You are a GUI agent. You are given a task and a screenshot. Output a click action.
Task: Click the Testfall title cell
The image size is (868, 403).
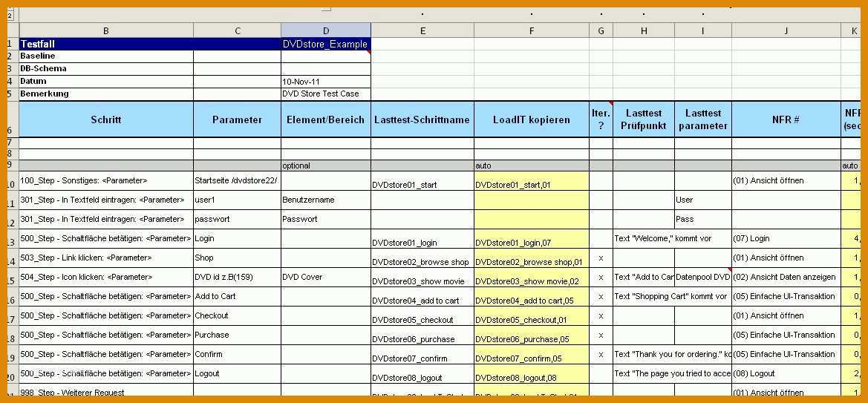(106, 45)
